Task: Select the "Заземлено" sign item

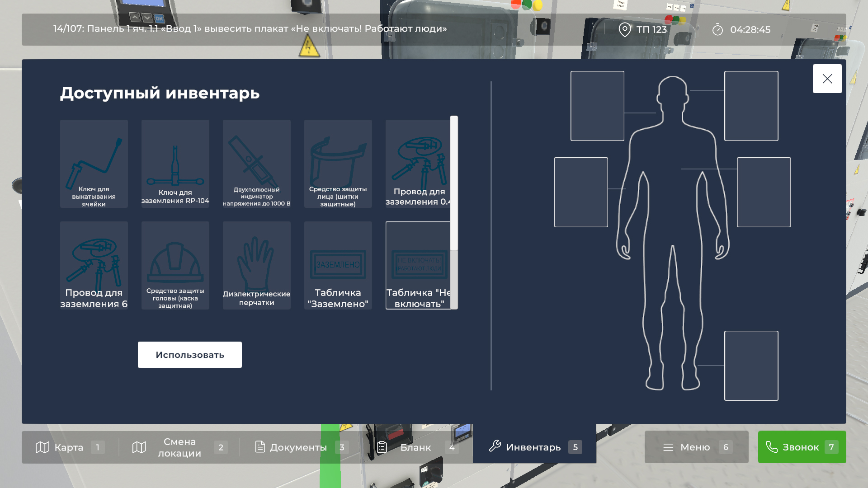Action: (338, 265)
